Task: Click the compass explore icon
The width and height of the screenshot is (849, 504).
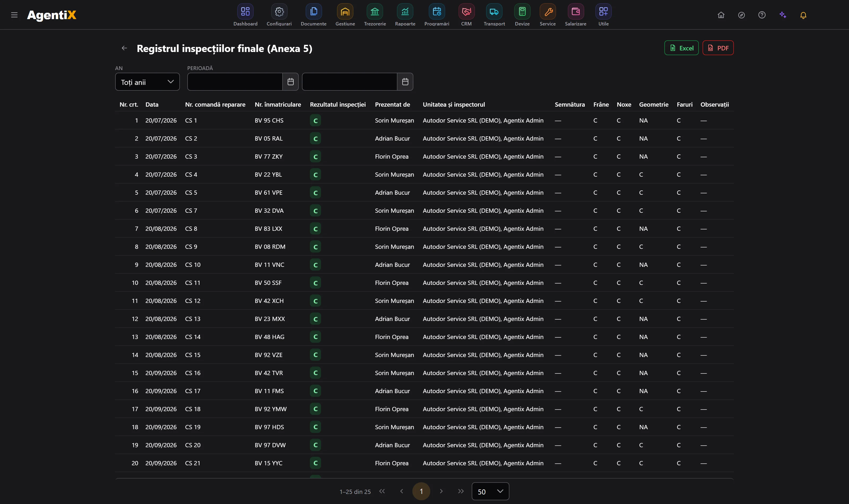Action: click(741, 15)
